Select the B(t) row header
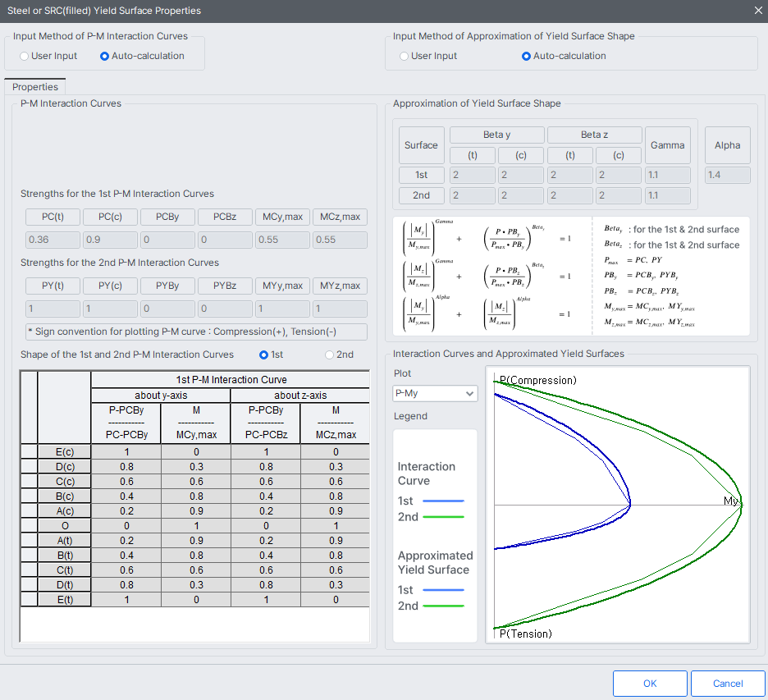The width and height of the screenshot is (768, 700). pyautogui.click(x=65, y=555)
